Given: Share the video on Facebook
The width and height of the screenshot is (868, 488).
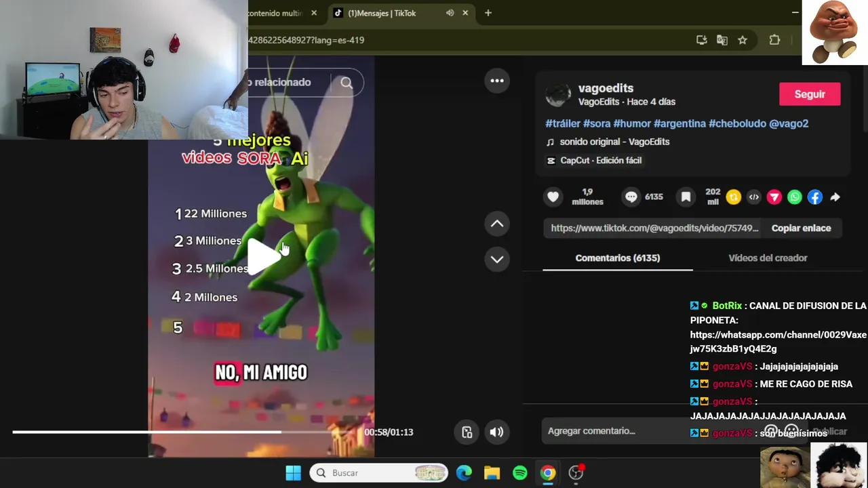Looking at the screenshot, I should click(814, 197).
